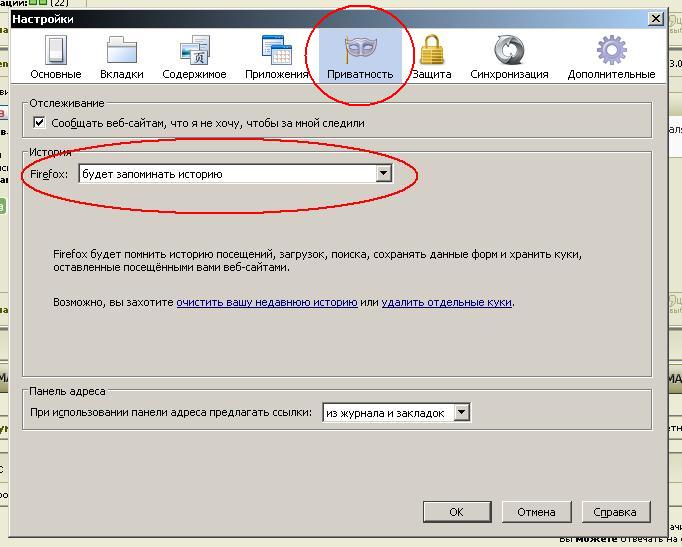Uncheck the 'Сообщать веб-сайтам' do-not-track checkbox
682x547 pixels.
coord(39,123)
